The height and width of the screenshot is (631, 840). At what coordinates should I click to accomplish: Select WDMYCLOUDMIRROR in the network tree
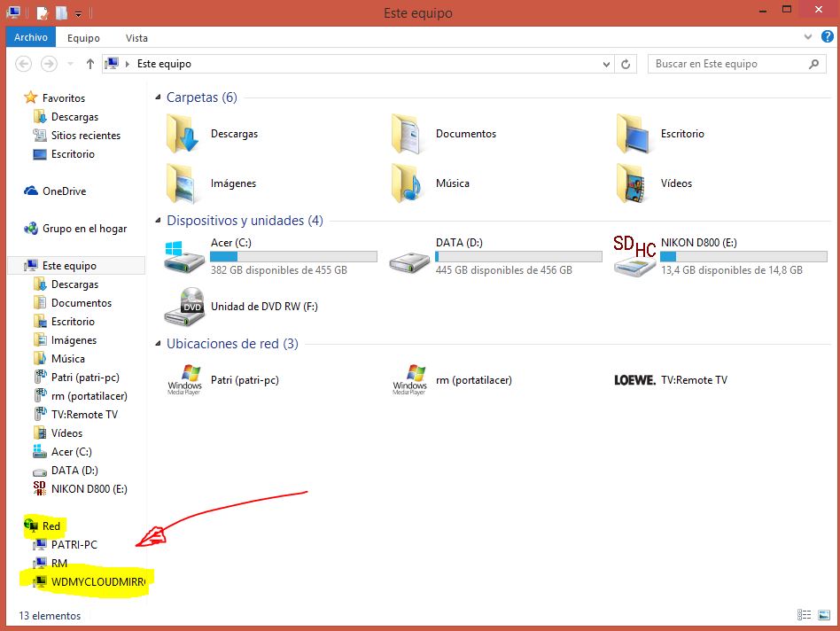click(x=97, y=582)
